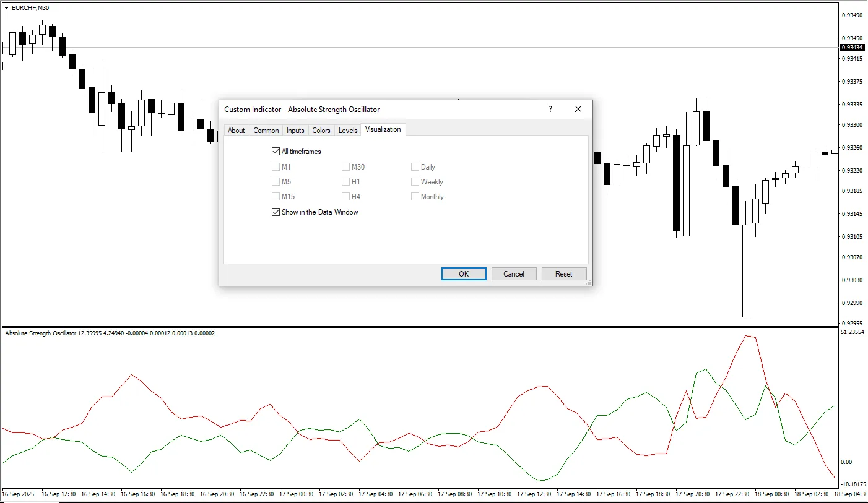This screenshot has width=868, height=503.
Task: Dismiss the dialog with Cancel
Action: (x=513, y=273)
